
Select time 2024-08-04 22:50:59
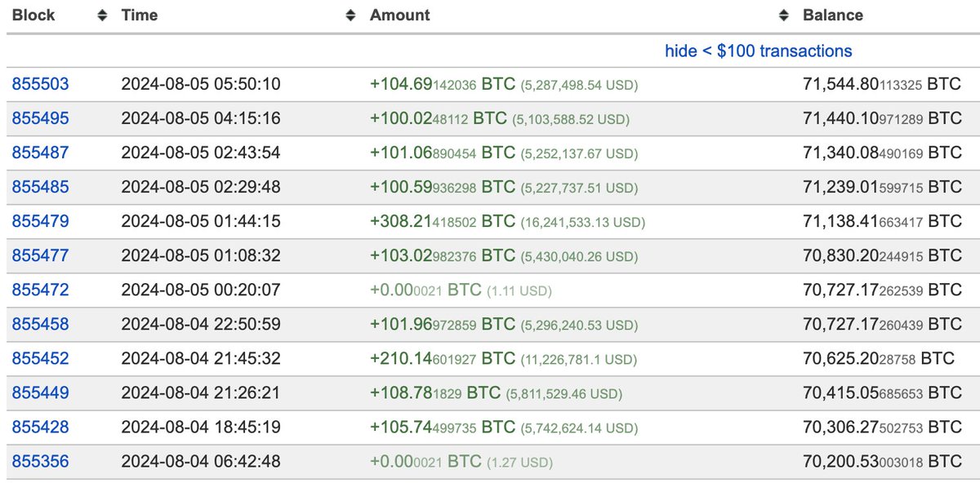point(201,324)
